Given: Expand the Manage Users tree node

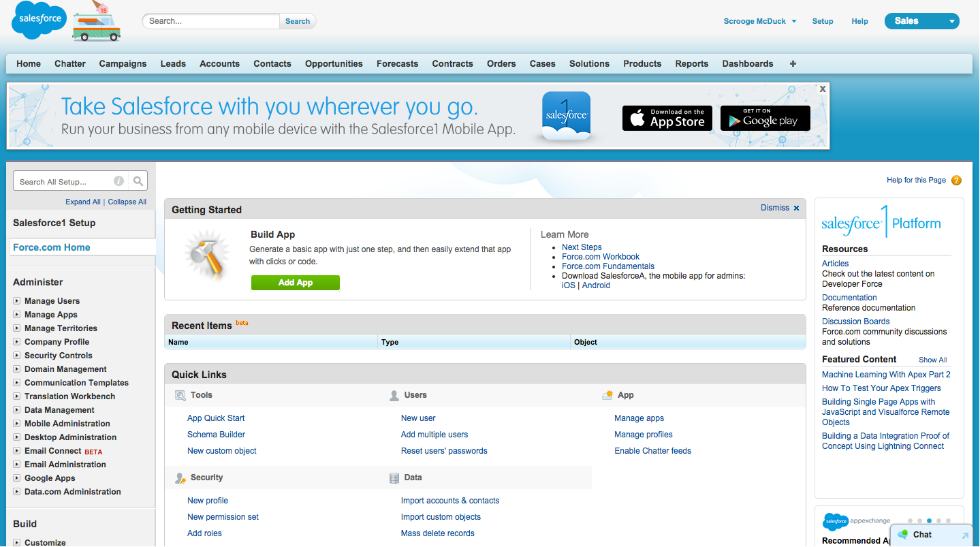Looking at the screenshot, I should pyautogui.click(x=17, y=301).
